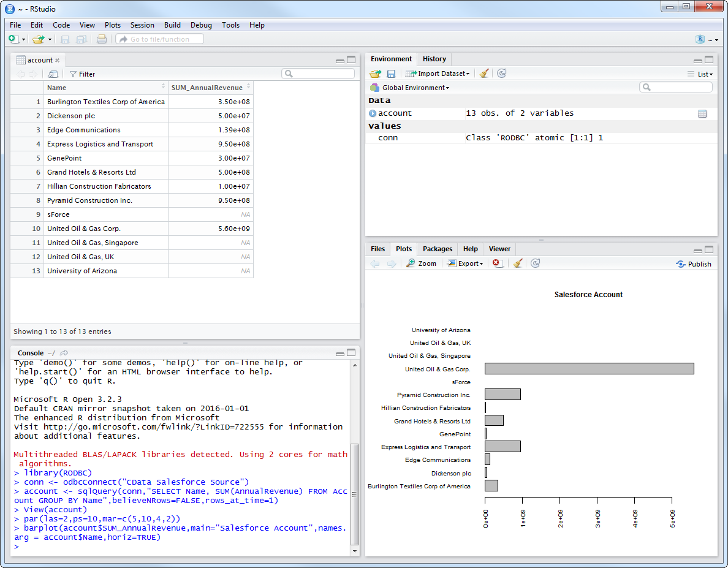Screen dimensions: 728x568
Task: Remove current plot with red X icon
Action: pos(498,263)
